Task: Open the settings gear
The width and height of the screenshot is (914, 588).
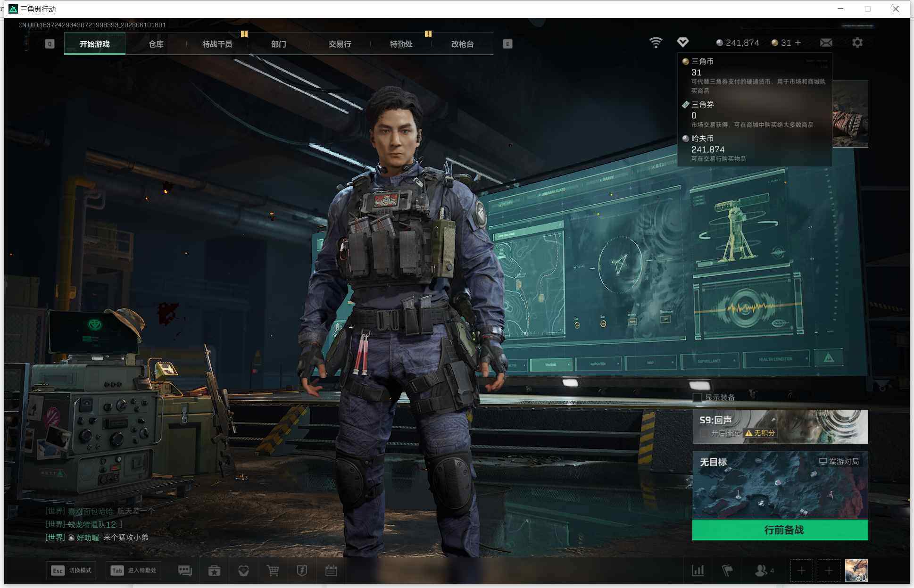Action: point(857,43)
